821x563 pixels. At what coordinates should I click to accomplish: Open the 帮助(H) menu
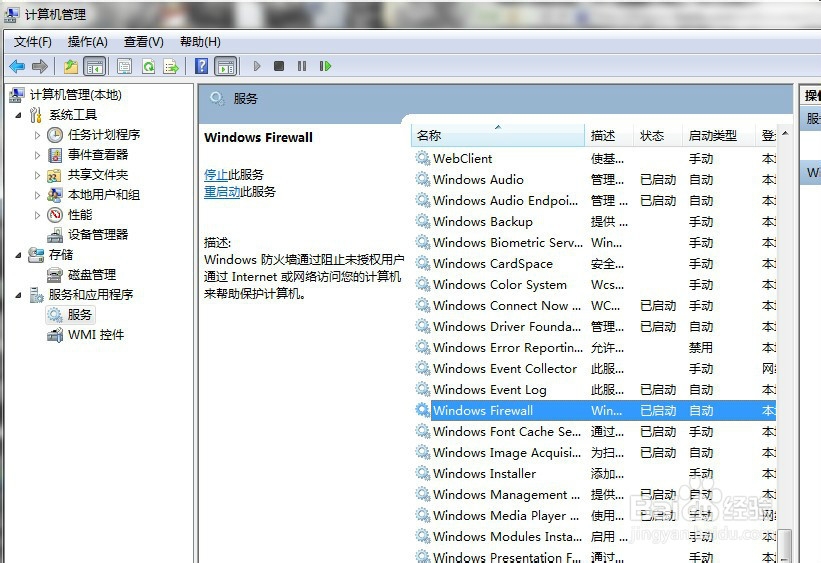(200, 42)
